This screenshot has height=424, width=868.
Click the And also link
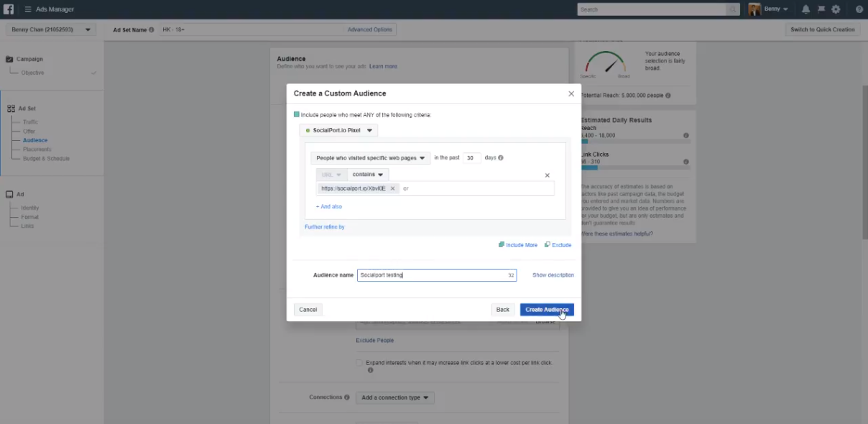pos(329,207)
